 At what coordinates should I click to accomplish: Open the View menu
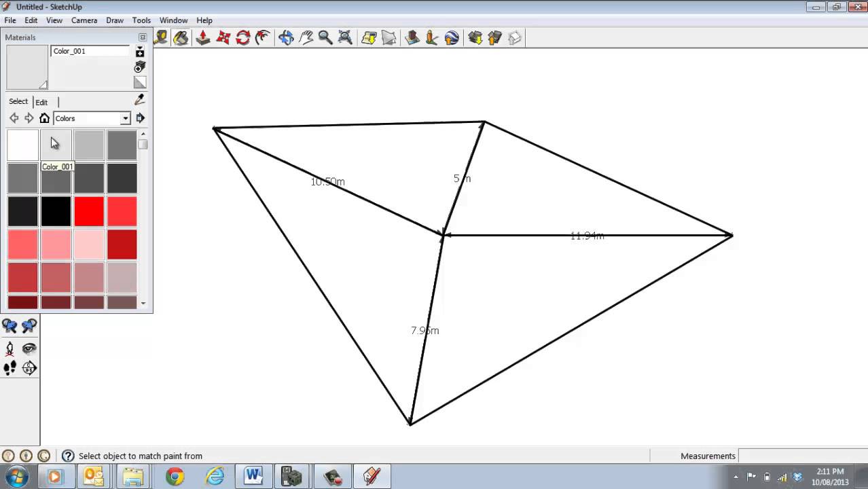tap(54, 20)
